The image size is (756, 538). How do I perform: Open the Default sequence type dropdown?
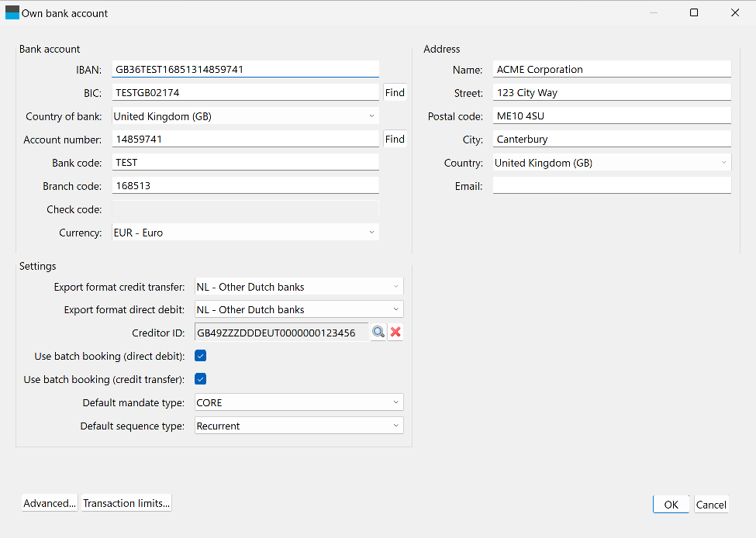tap(299, 426)
